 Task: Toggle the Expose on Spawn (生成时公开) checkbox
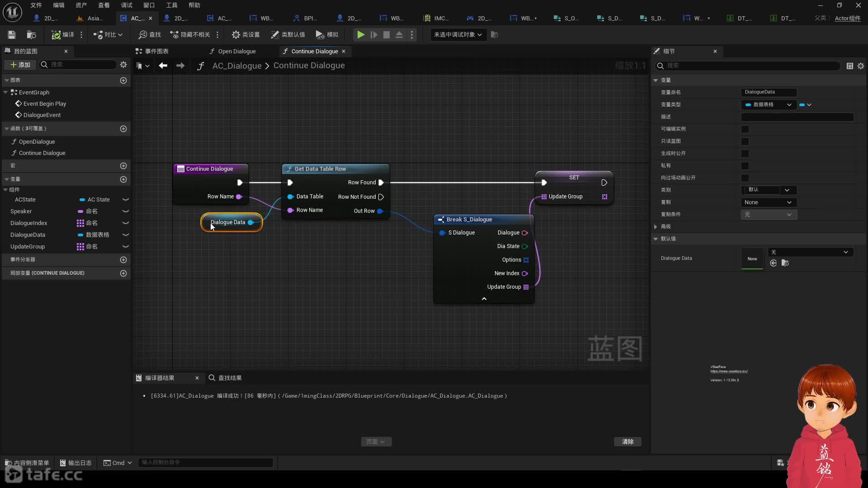(745, 154)
